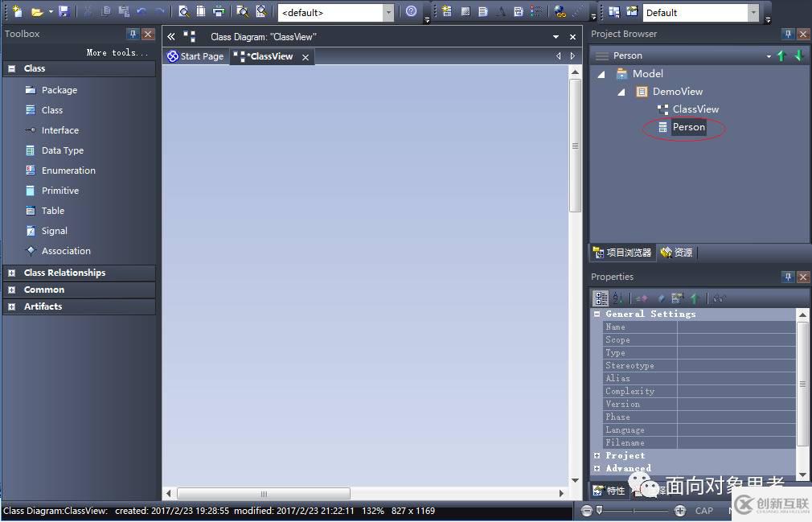812x522 pixels.
Task: Collapse the General Settings section
Action: point(597,314)
